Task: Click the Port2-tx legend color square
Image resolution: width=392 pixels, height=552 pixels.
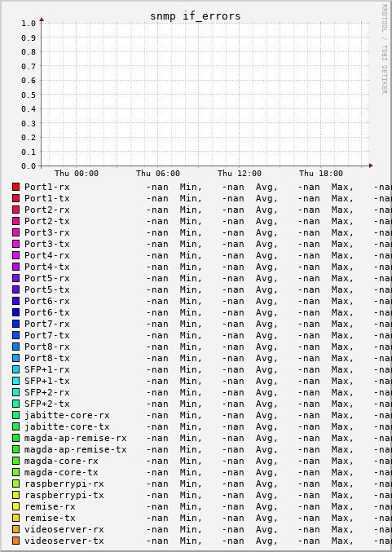Action: [x=15, y=221]
